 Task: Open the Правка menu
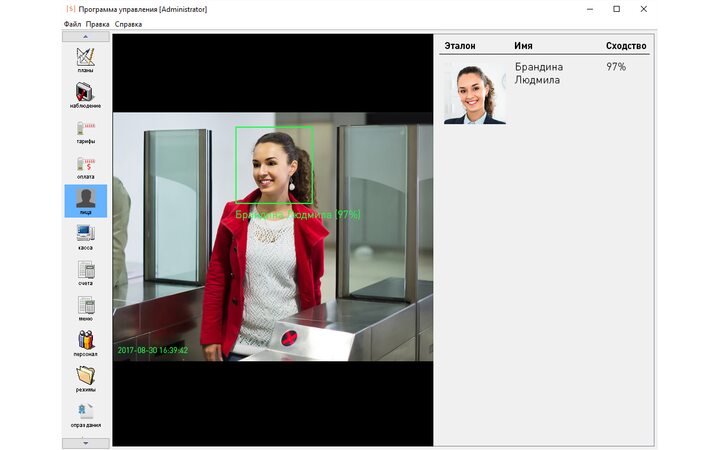pos(98,23)
